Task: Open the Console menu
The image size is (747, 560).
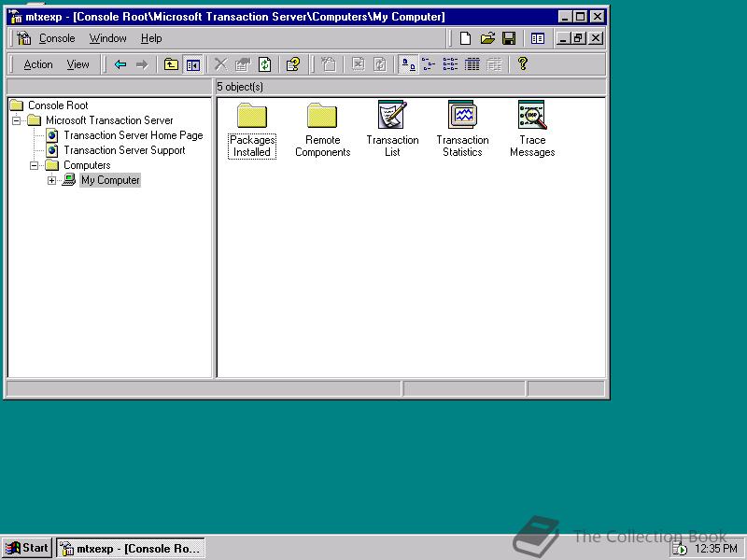Action: click(x=57, y=38)
